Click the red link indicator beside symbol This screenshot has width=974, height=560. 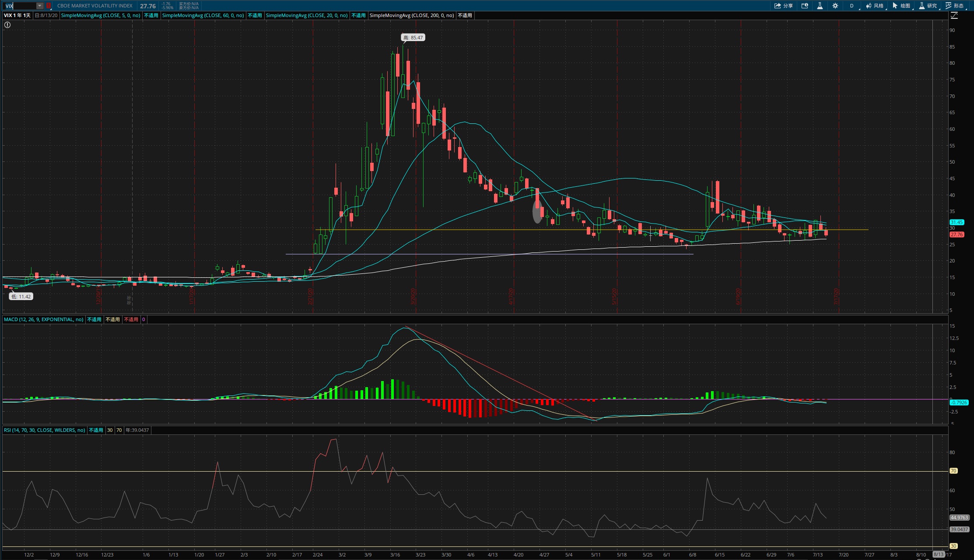pyautogui.click(x=49, y=6)
